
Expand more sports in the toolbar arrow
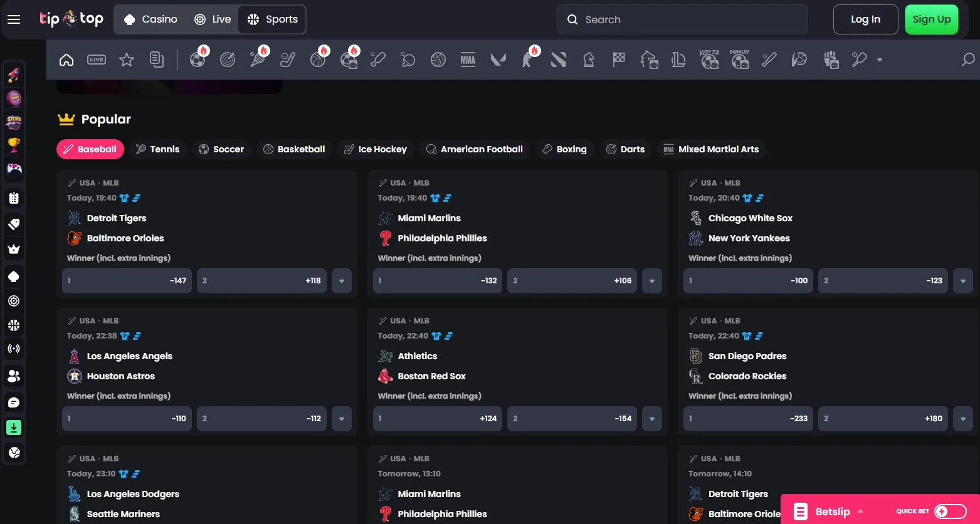880,60
